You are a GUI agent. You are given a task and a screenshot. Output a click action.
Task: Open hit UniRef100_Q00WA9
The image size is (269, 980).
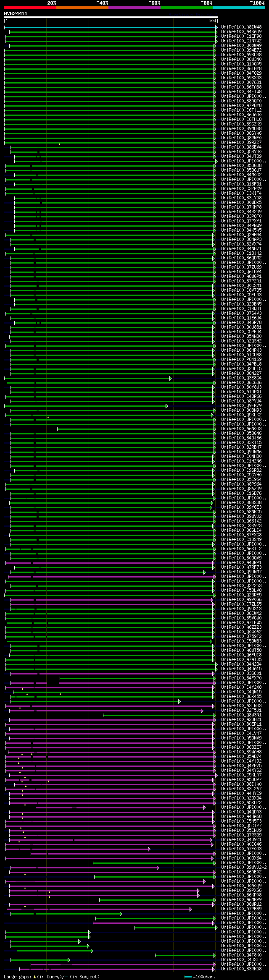coord(241,46)
